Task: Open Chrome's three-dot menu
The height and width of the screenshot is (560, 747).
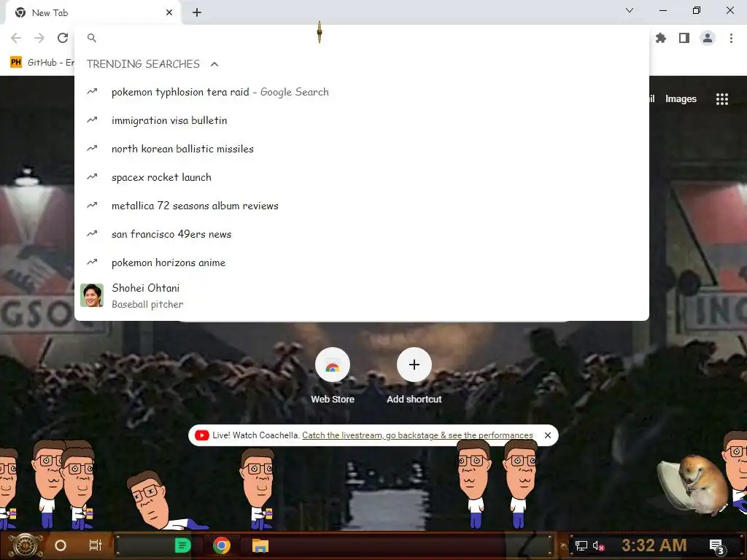Action: pyautogui.click(x=731, y=38)
